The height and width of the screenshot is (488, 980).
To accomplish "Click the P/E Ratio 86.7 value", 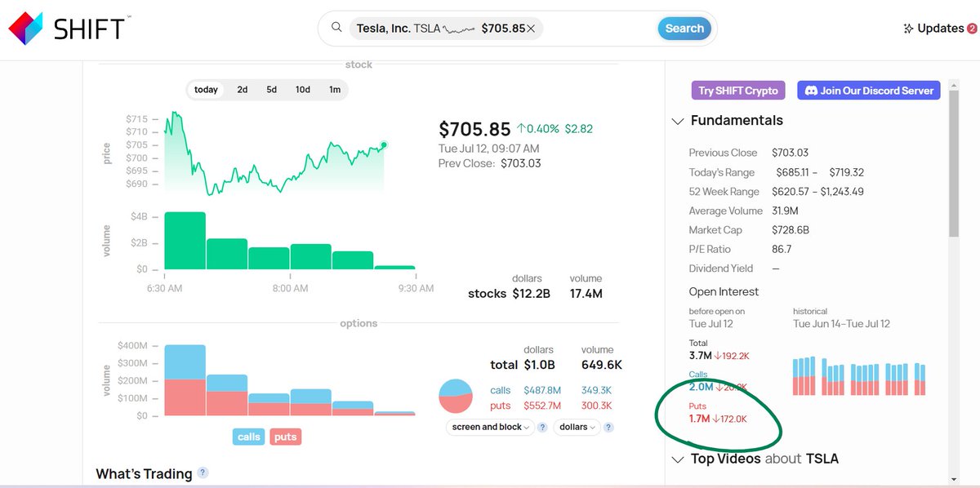I will [x=781, y=249].
